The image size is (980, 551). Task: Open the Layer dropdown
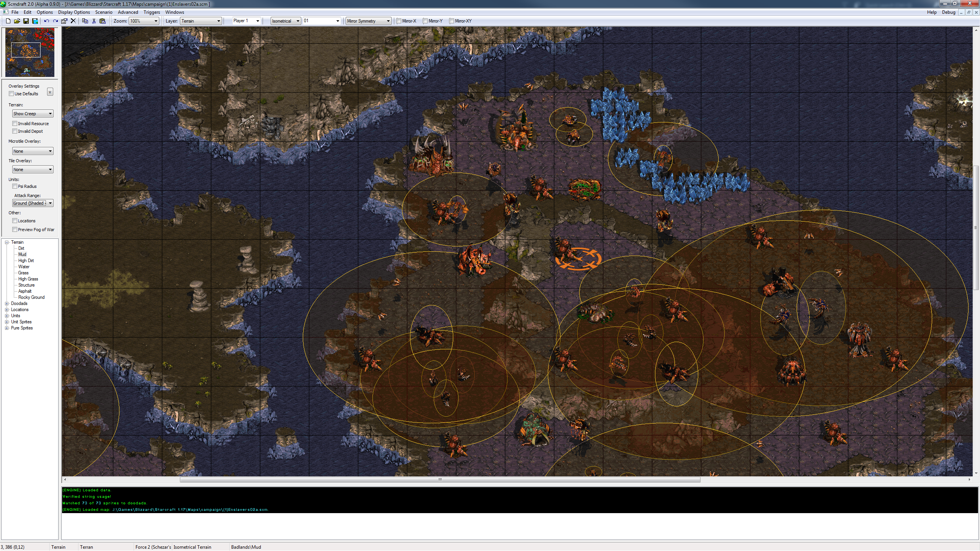pos(201,21)
